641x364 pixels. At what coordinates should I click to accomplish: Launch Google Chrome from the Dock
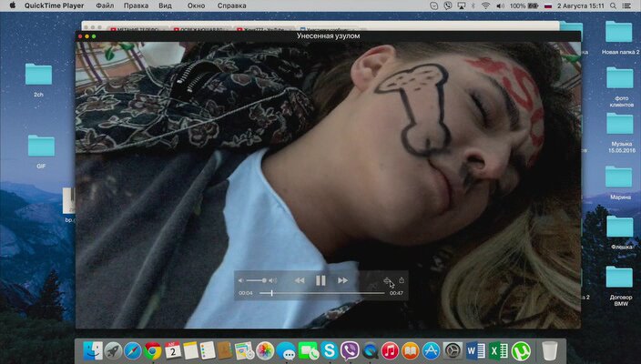click(x=153, y=350)
